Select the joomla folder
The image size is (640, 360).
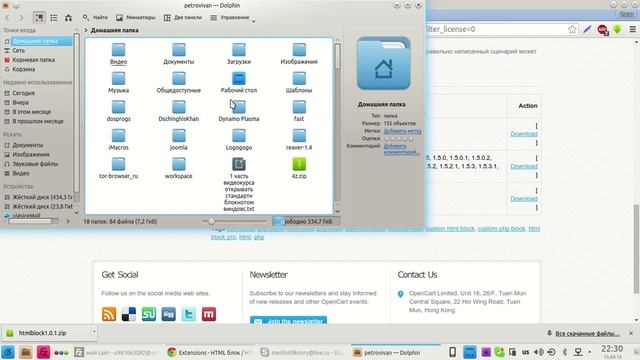(178, 140)
